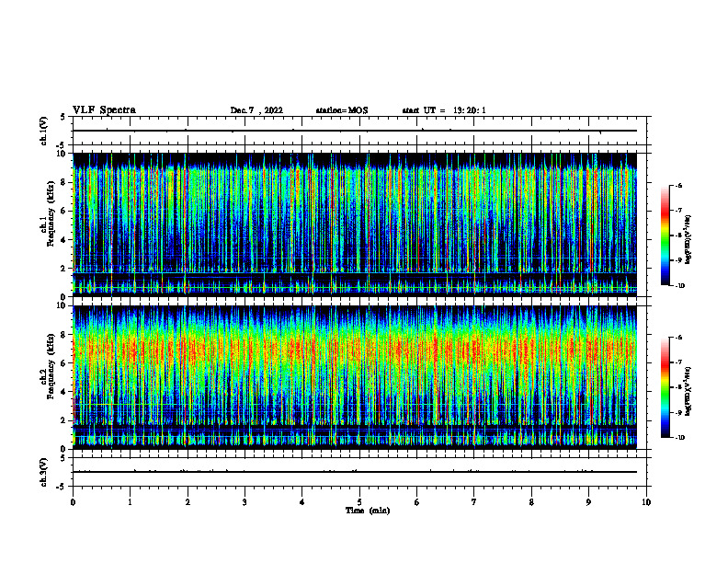Click the time axis tick label "1"
728x563 pixels.
130,502
